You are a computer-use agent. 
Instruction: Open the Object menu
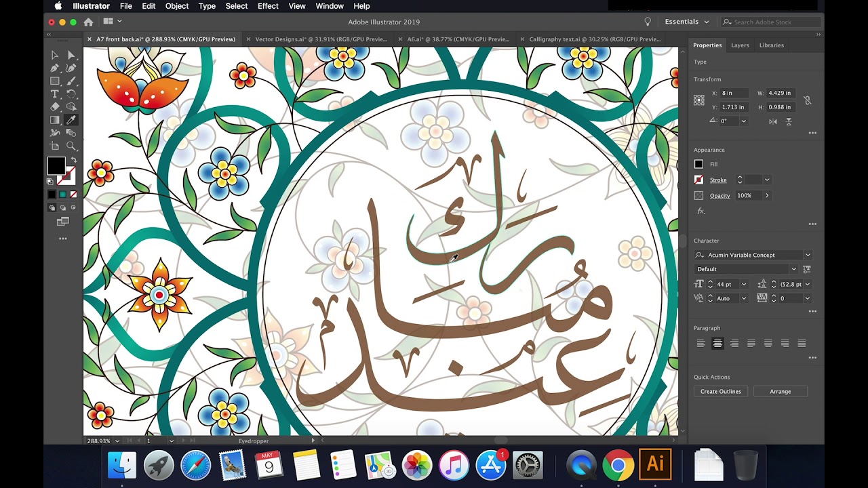click(x=177, y=6)
